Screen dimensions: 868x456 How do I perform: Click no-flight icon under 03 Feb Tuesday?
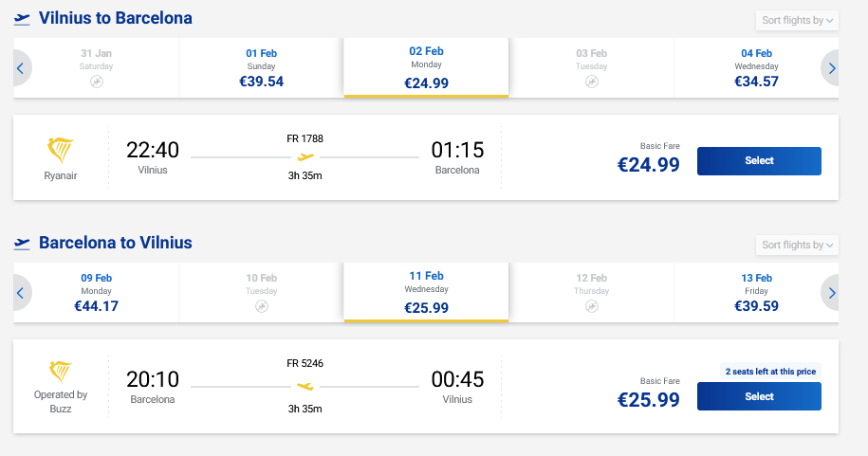point(591,82)
